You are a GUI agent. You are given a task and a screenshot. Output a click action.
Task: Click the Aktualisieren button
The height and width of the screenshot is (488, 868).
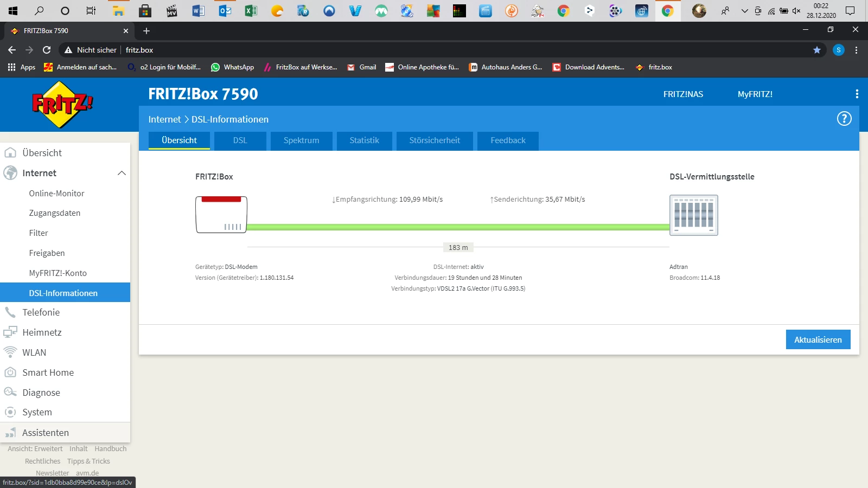tap(818, 339)
